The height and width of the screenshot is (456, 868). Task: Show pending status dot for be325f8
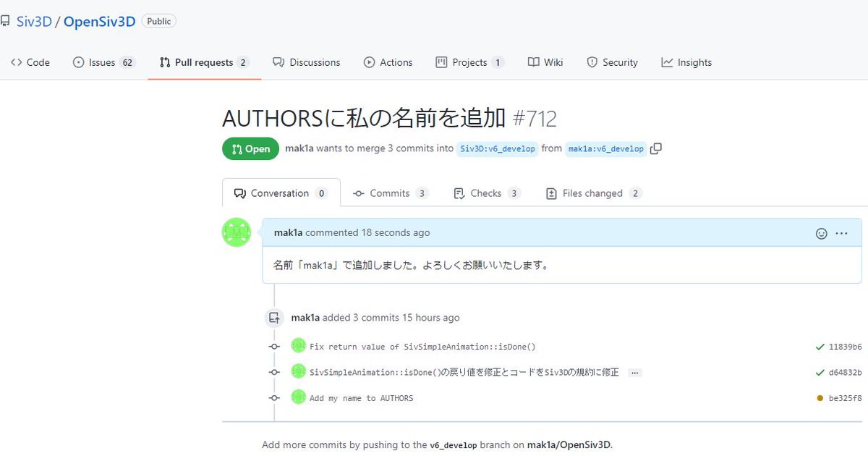click(x=820, y=398)
